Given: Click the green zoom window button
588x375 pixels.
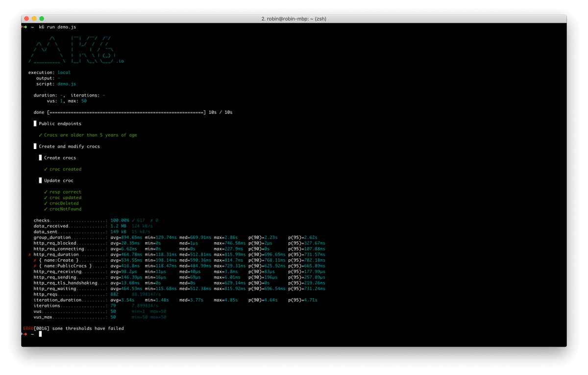Looking at the screenshot, I should click(42, 19).
